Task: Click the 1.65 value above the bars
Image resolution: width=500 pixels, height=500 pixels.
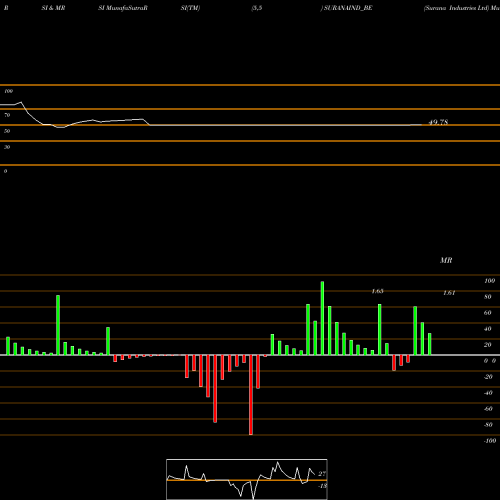Action: point(377,291)
